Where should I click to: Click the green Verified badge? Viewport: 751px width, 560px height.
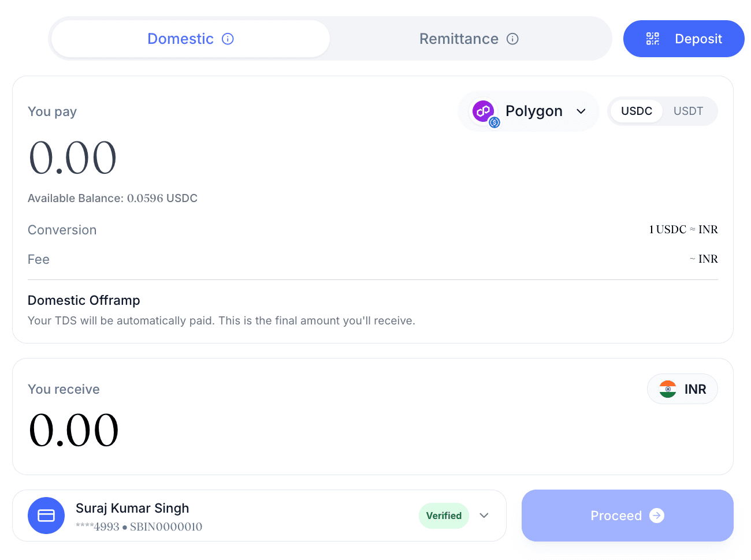tap(444, 516)
